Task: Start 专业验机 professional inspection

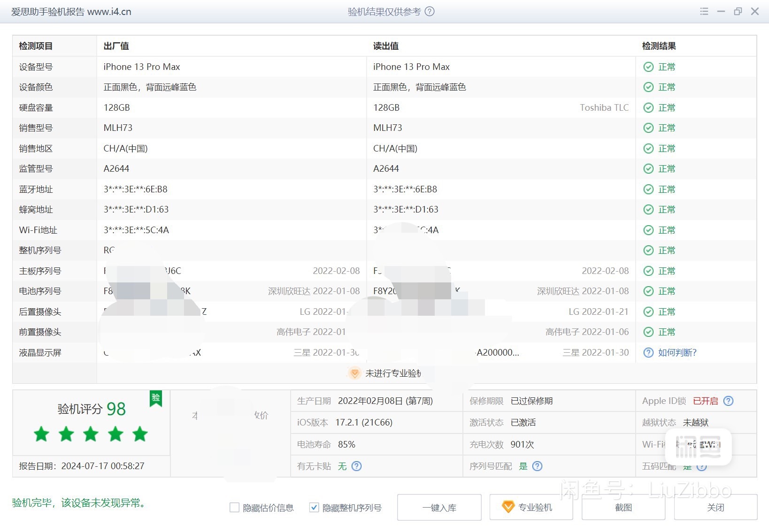Action: 531,508
